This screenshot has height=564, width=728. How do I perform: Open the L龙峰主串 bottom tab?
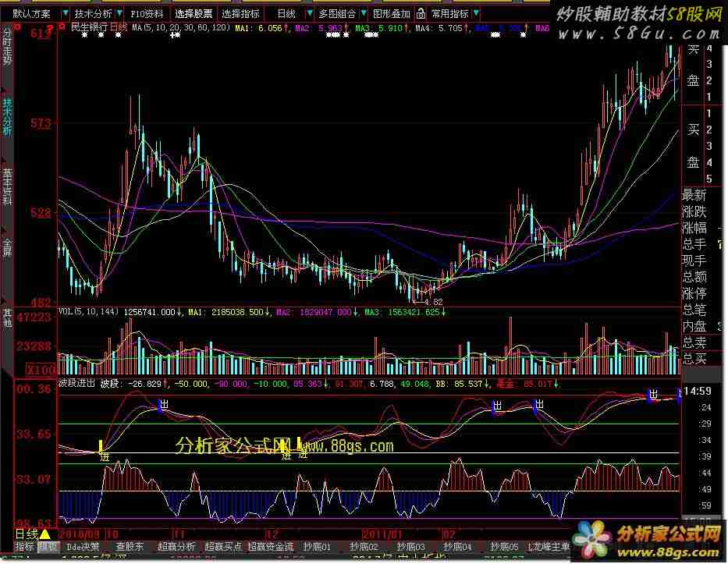click(549, 547)
